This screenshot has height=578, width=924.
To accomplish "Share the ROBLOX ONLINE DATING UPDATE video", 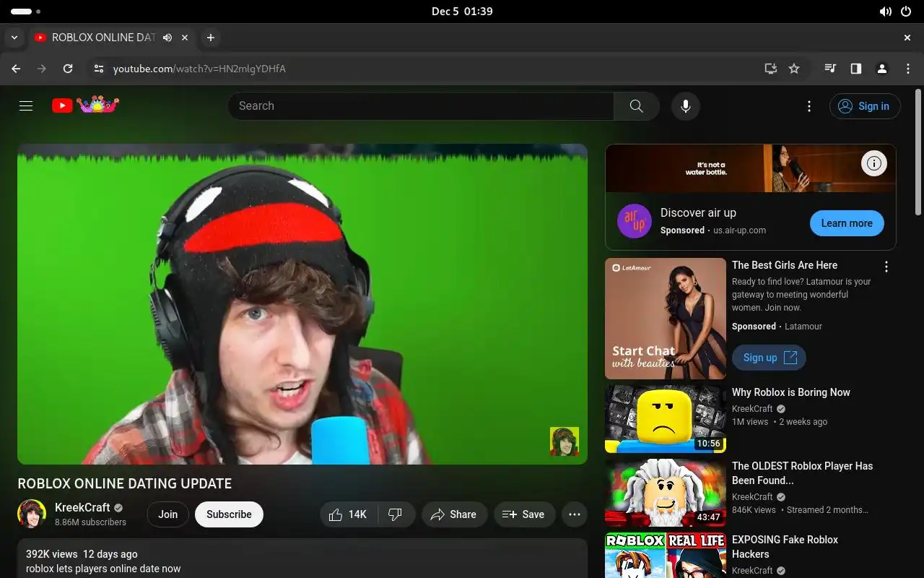I will click(454, 514).
